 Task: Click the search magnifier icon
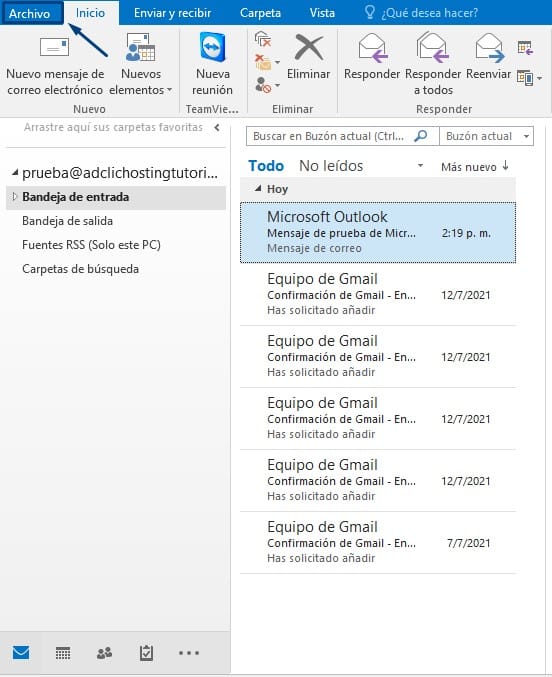(421, 136)
